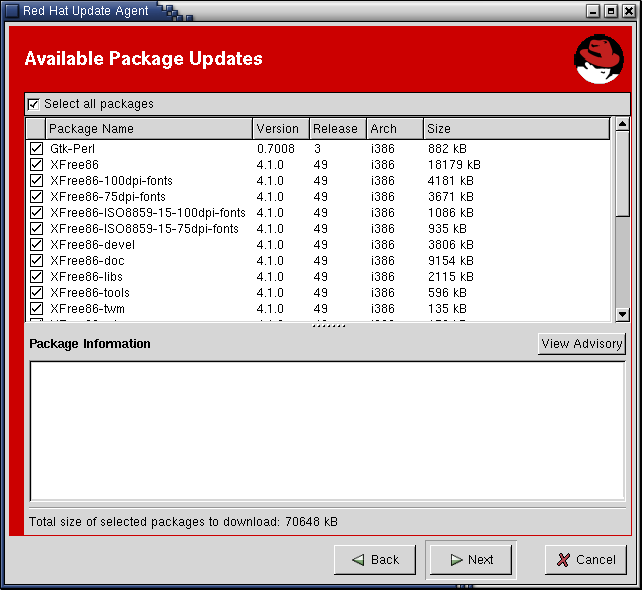Close the Red Hat Update Agent window

click(x=629, y=11)
